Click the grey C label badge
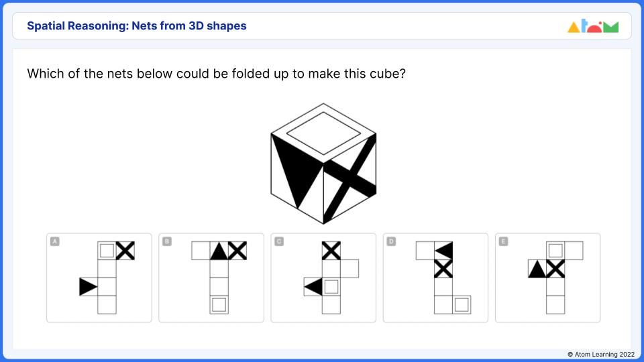This screenshot has height=362, width=644. (279, 241)
